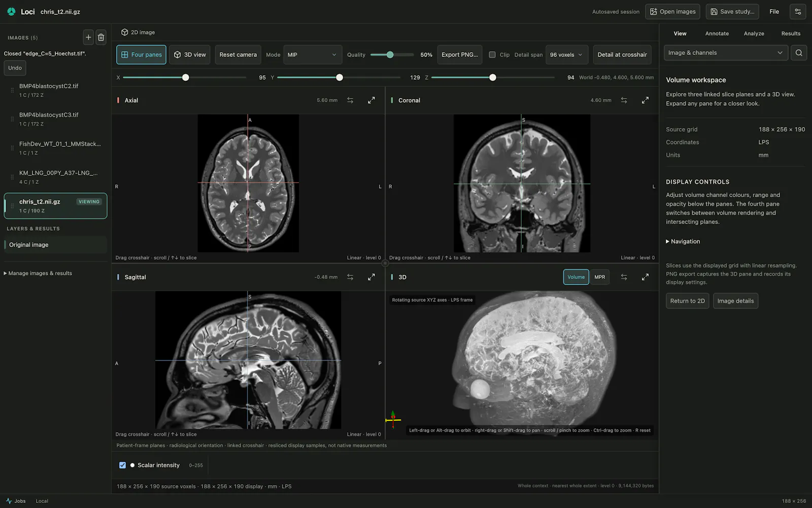Select FishDev_WT_01_1_MMStack image
This screenshot has width=812, height=508.
55,148
